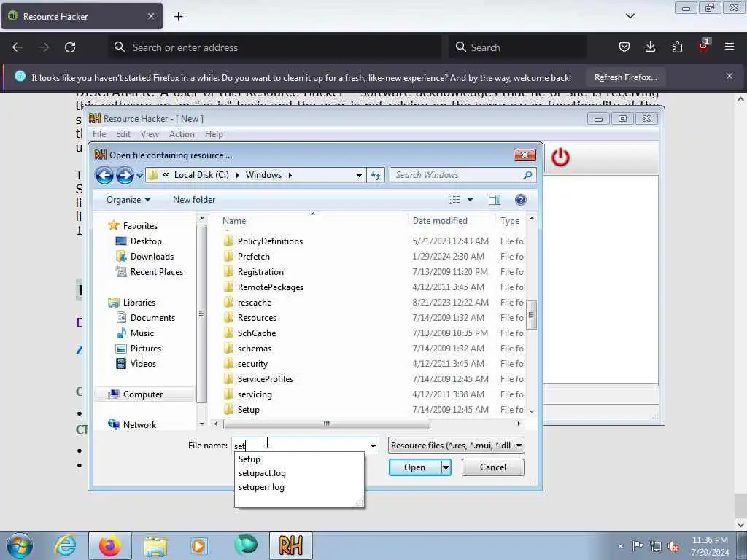Image resolution: width=747 pixels, height=560 pixels.
Task: Click the magnifier icon in Search Windows
Action: point(527,175)
